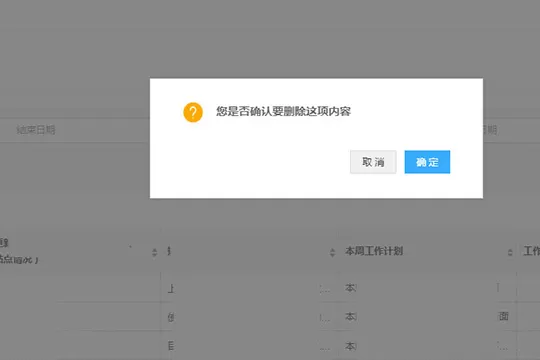Image resolution: width=540 pixels, height=360 pixels.
Task: Click the sort arrows left of 本周工作计划
Action: (x=332, y=252)
